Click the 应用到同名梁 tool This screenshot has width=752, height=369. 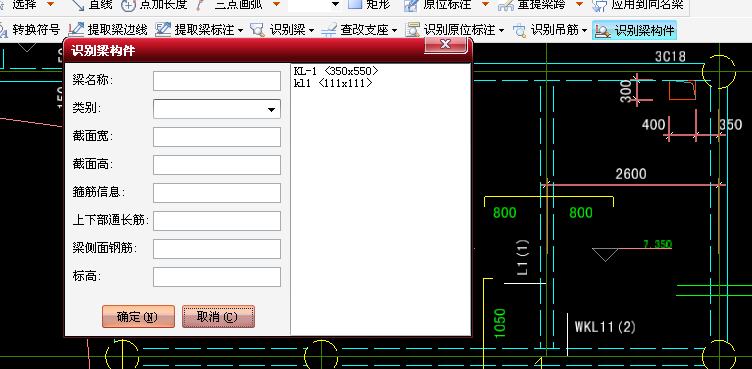637,5
